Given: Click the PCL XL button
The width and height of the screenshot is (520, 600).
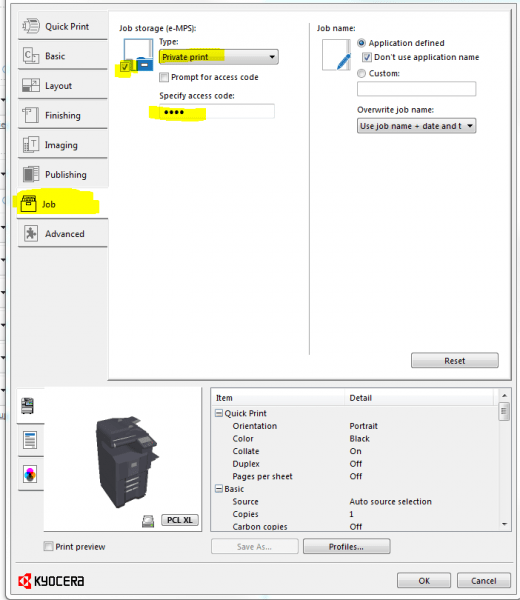Looking at the screenshot, I should click(x=180, y=520).
